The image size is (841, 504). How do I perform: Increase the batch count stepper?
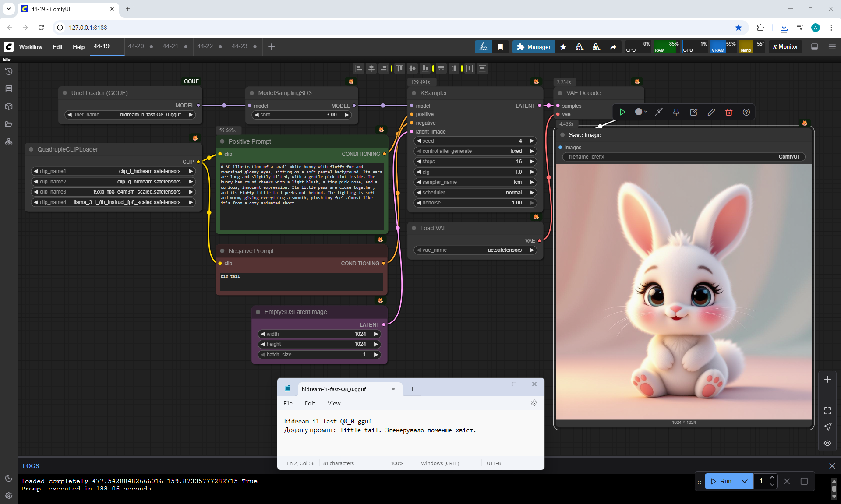[x=772, y=477]
